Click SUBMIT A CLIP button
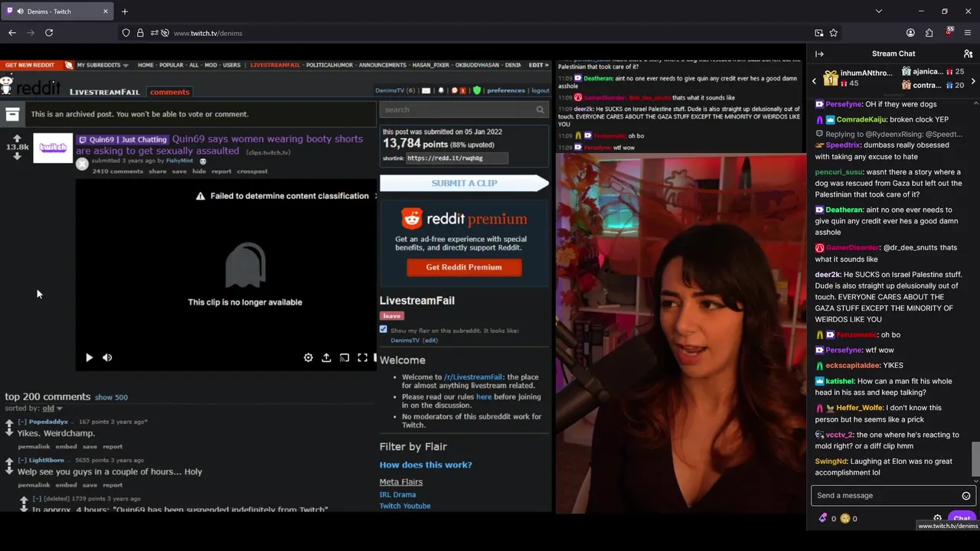 coord(464,183)
